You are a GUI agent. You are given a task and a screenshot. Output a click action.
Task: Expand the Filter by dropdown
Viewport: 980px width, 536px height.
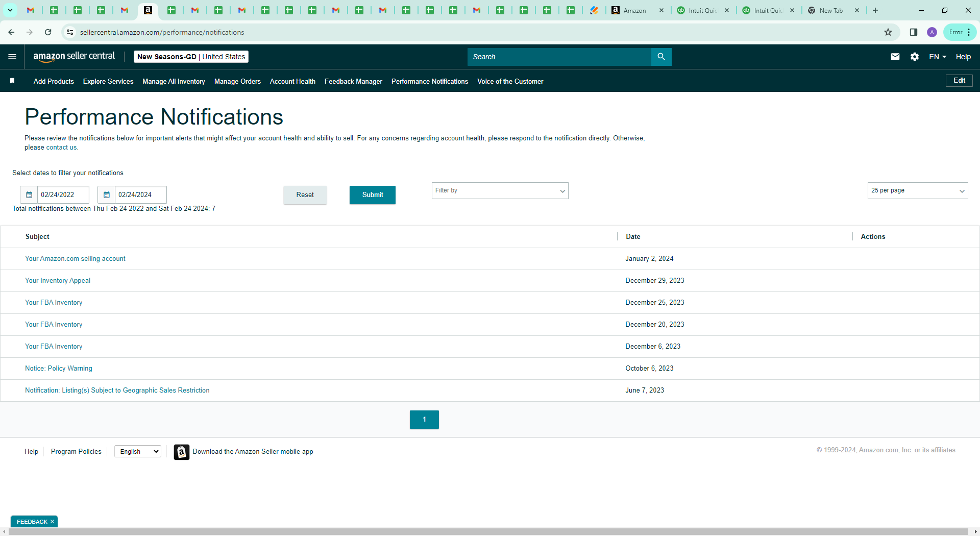pyautogui.click(x=500, y=190)
